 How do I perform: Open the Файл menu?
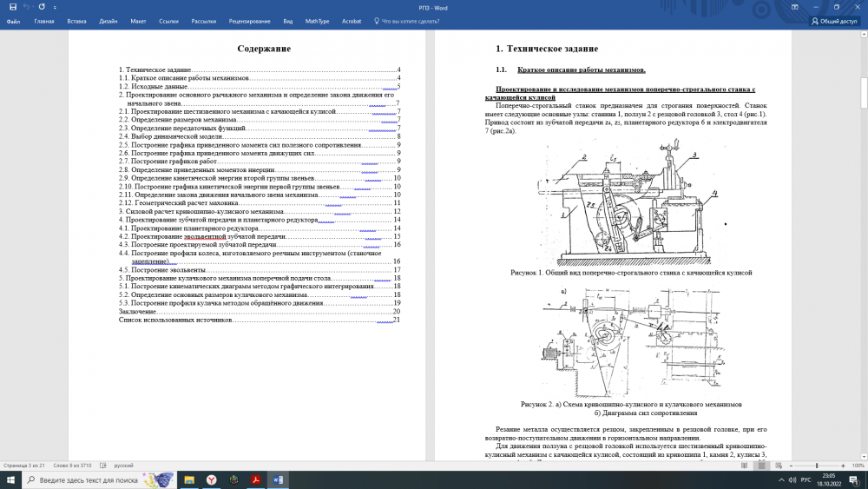pos(13,21)
